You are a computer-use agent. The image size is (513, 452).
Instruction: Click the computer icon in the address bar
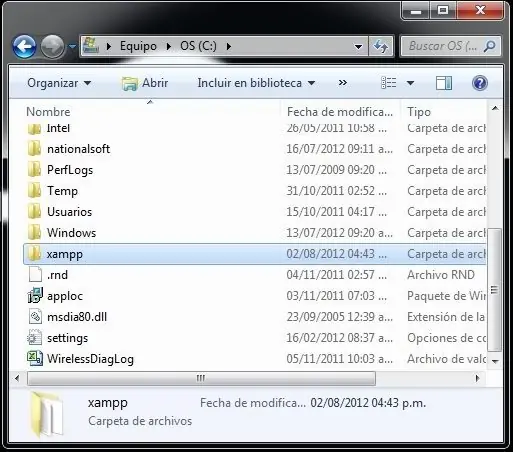[x=91, y=46]
